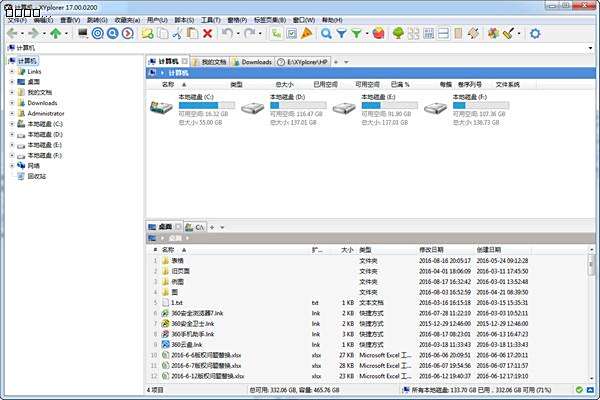Viewport: 600px width, 400px height.
Task: Click the Back arrow in the toolbar
Action: pyautogui.click(x=12, y=34)
